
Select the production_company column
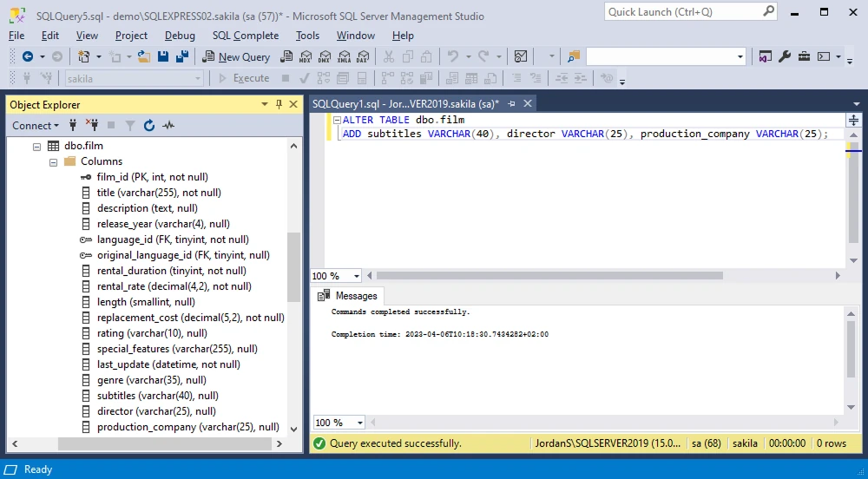click(188, 427)
